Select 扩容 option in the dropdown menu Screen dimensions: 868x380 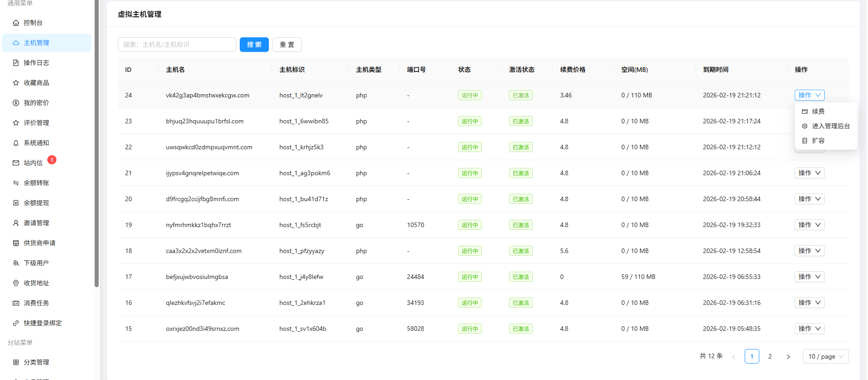pos(818,141)
